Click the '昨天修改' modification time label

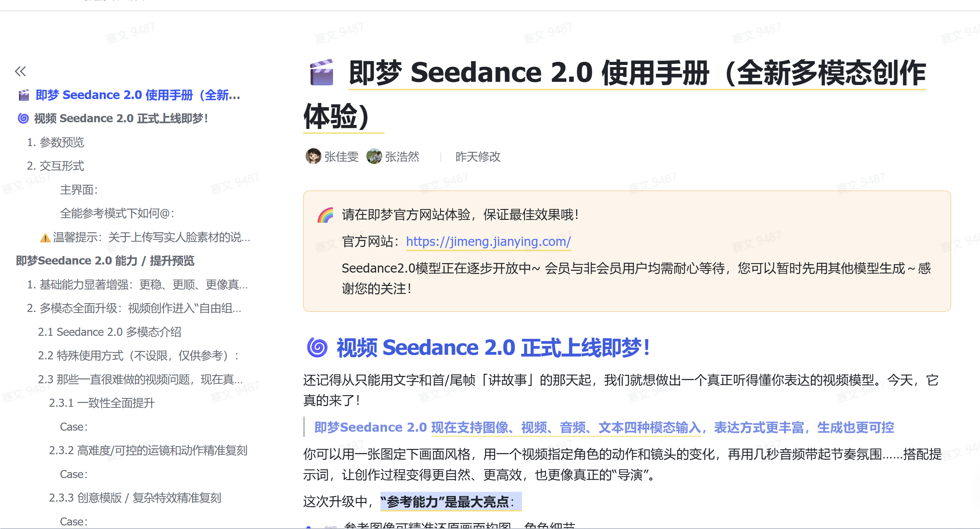(477, 156)
